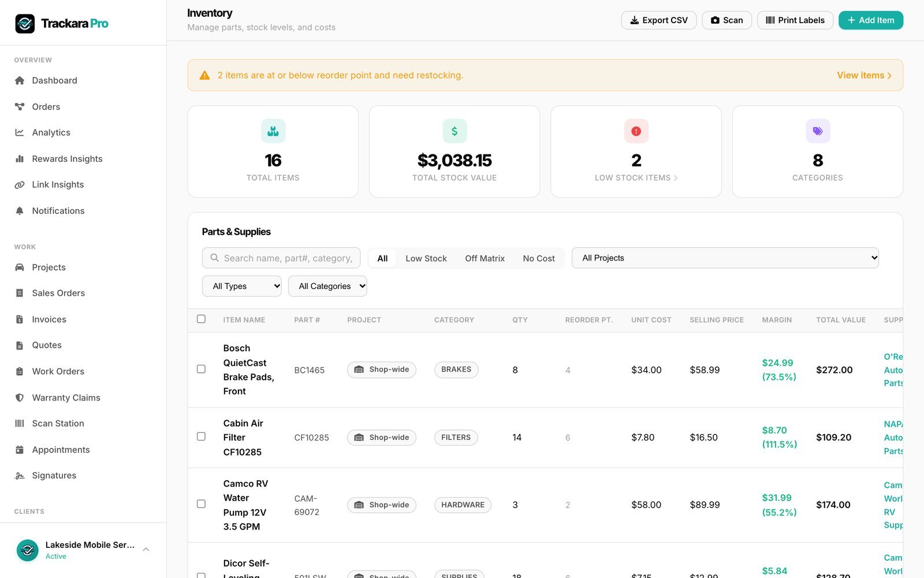Click the red Low Stock alert icon
924x578 pixels.
[x=636, y=131]
